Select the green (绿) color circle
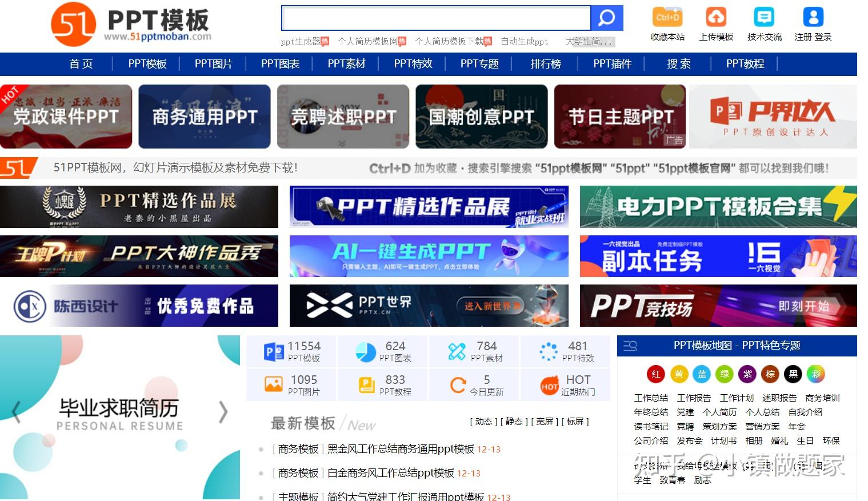Screen dimensions: 868x501 click(x=725, y=374)
